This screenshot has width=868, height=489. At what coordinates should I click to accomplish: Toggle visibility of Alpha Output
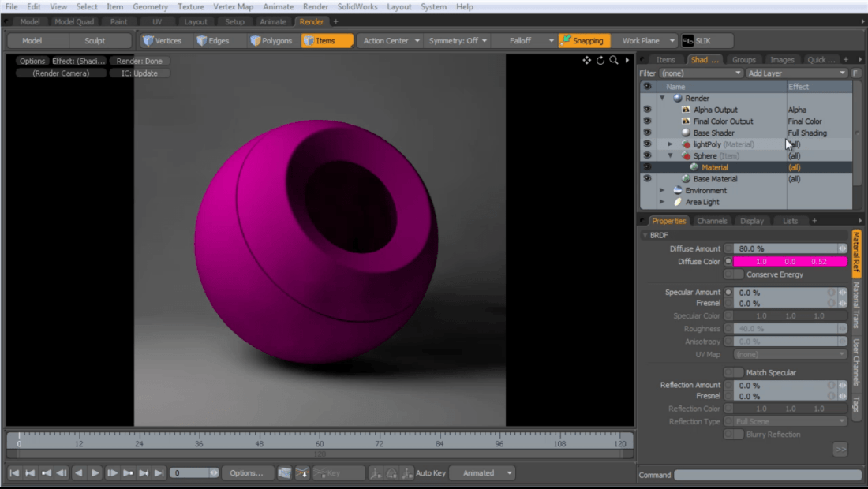tap(647, 110)
